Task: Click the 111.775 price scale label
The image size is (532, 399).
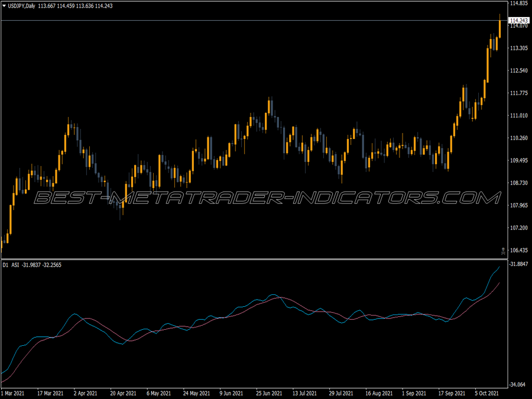Action: click(519, 93)
